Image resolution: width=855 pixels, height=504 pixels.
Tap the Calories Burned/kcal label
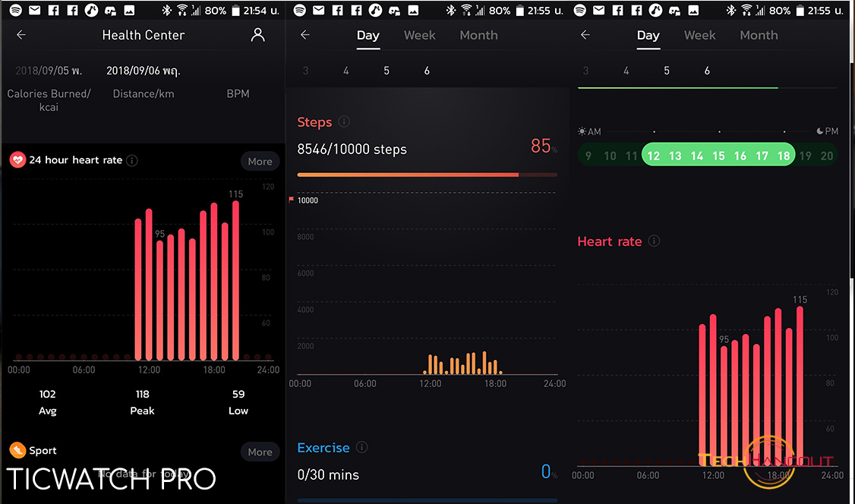[49, 100]
